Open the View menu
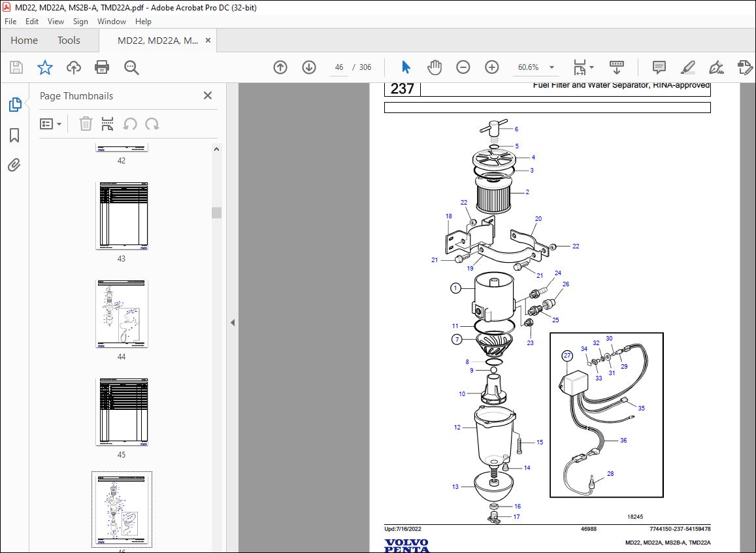The width and height of the screenshot is (756, 553). [x=56, y=21]
